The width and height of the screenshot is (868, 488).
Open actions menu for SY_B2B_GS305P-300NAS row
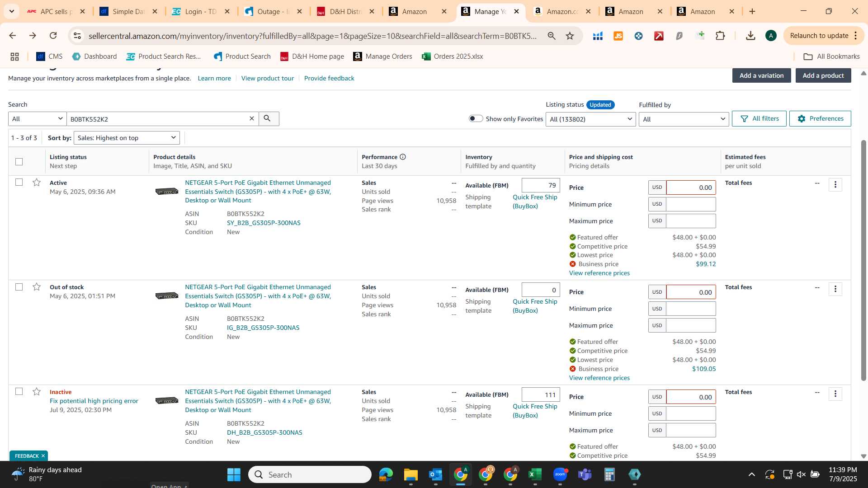point(835,184)
